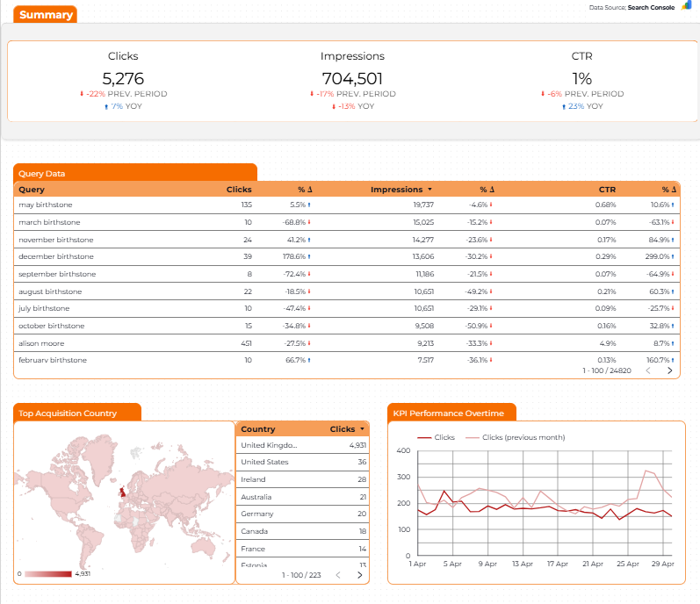Go to next page of Query Data table
The height and width of the screenshot is (604, 700).
point(669,370)
